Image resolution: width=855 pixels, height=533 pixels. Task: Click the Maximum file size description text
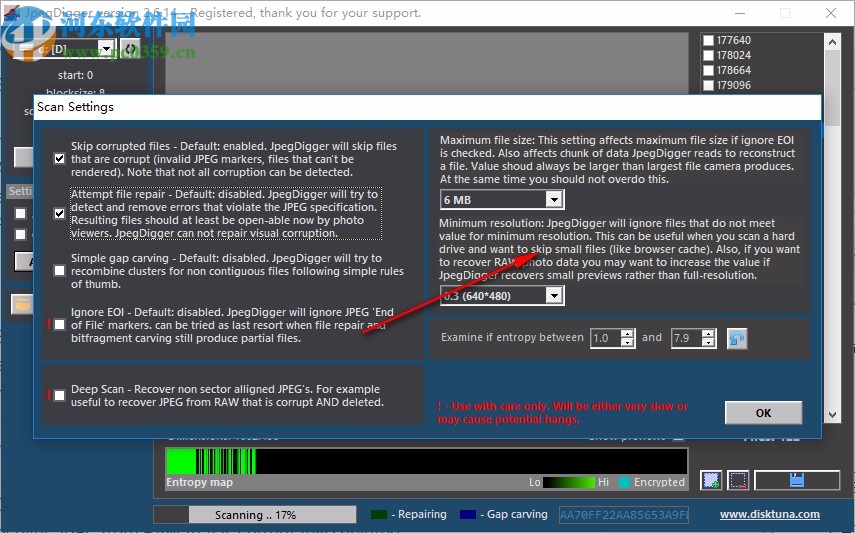coord(617,160)
